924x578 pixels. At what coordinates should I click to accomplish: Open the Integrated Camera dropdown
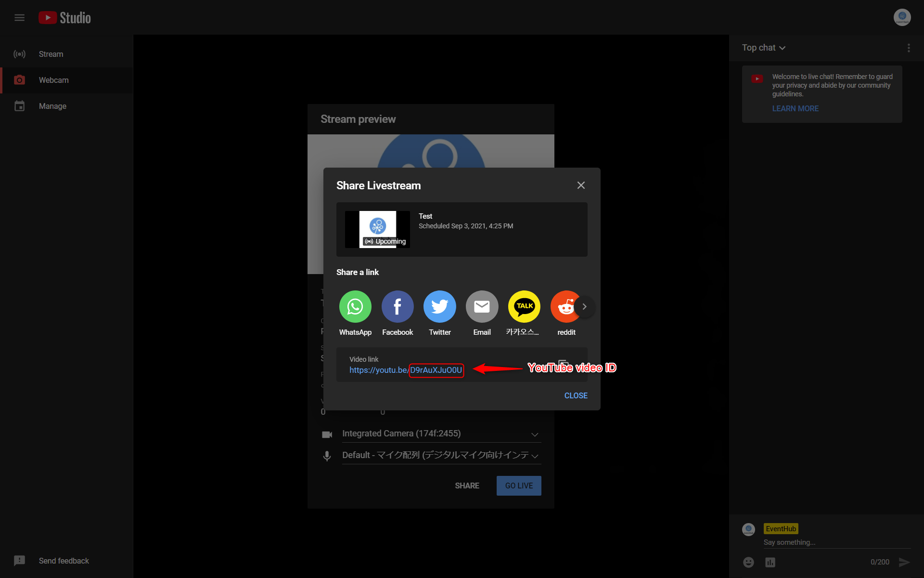click(x=441, y=434)
